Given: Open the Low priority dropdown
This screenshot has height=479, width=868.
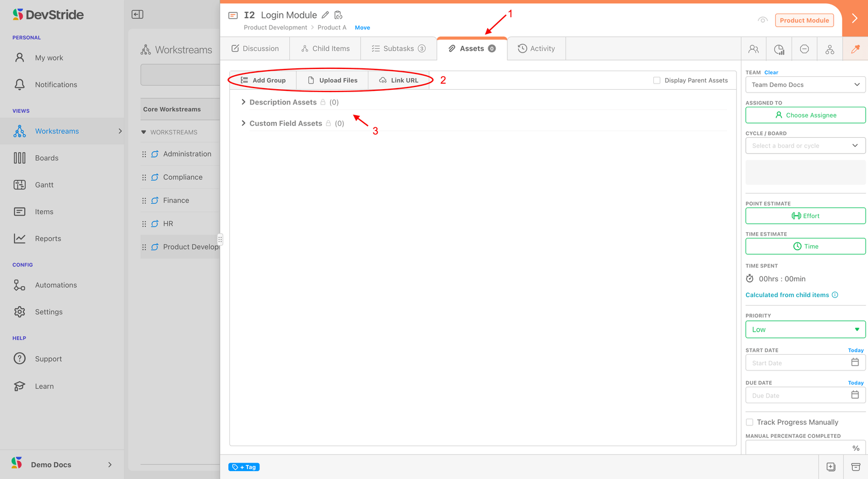Looking at the screenshot, I should pos(805,329).
